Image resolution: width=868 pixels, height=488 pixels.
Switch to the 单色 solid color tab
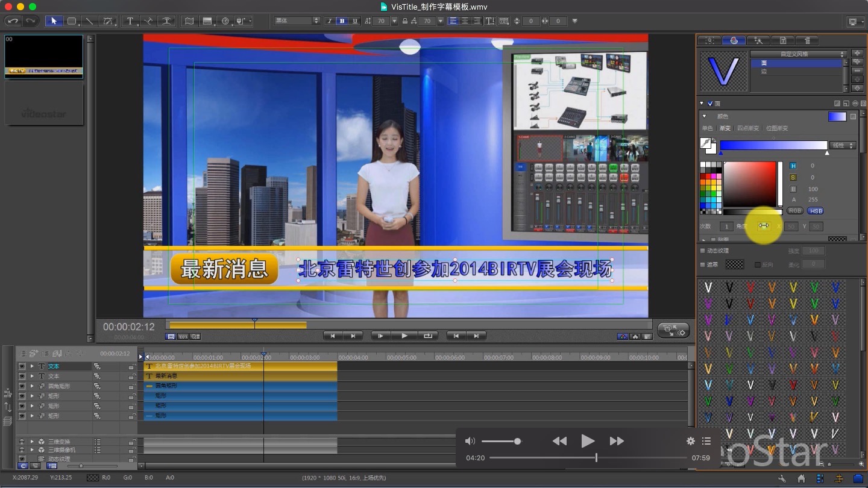707,128
